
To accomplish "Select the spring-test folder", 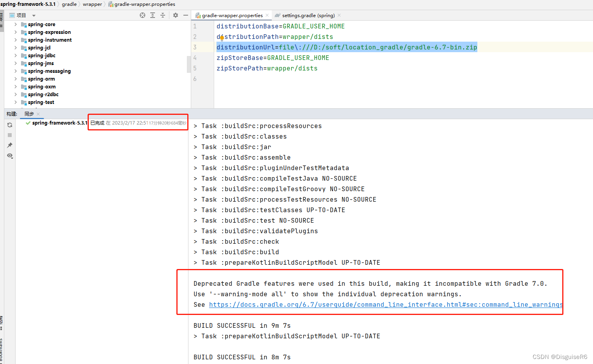I will 41,102.
